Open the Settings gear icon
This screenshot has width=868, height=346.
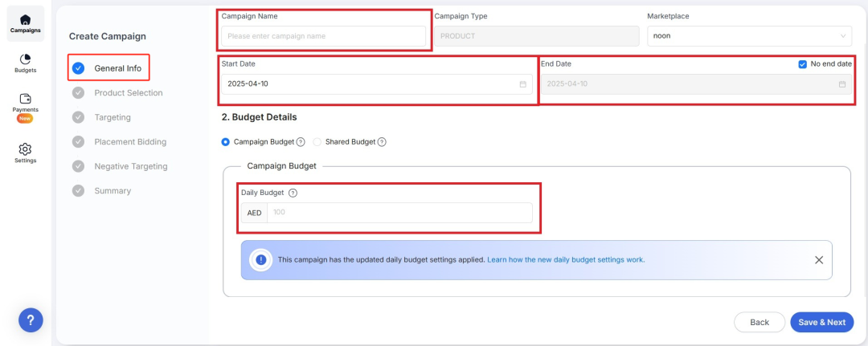(x=26, y=149)
